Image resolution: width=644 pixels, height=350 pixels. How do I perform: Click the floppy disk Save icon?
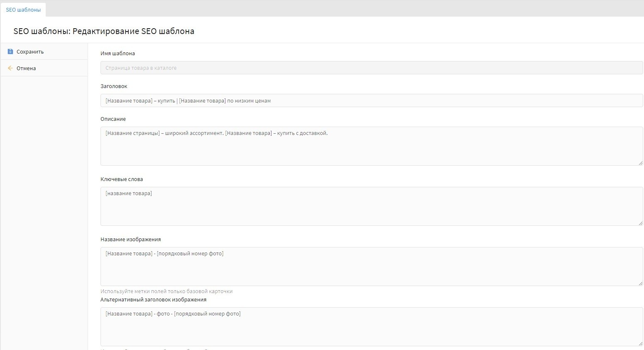point(10,51)
